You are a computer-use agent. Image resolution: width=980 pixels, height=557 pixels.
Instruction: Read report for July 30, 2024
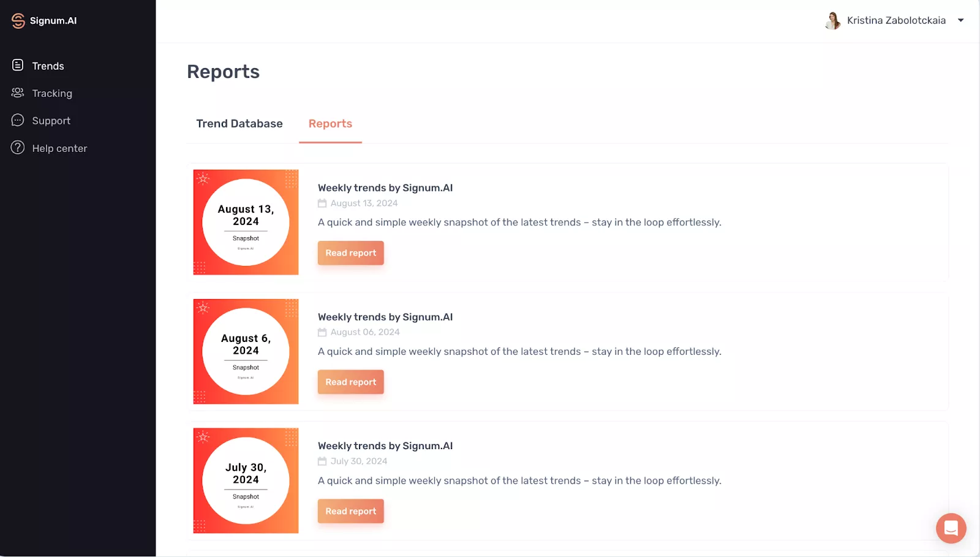350,511
